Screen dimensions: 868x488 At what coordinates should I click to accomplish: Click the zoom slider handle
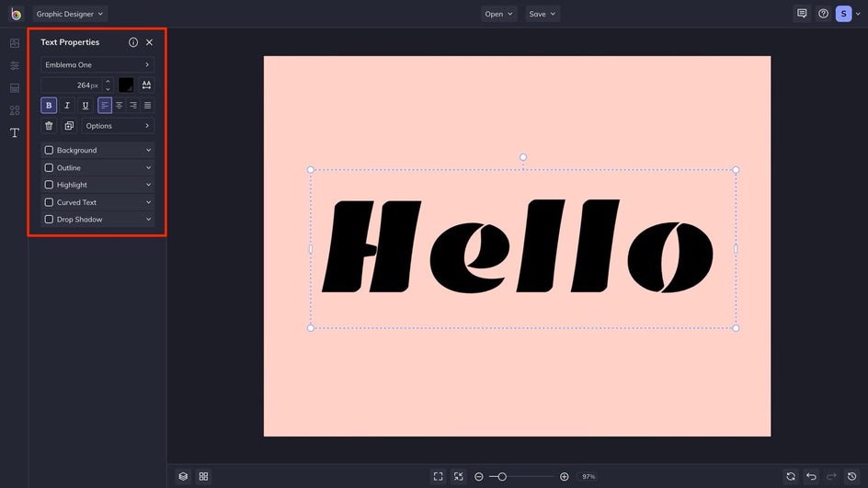pos(501,476)
